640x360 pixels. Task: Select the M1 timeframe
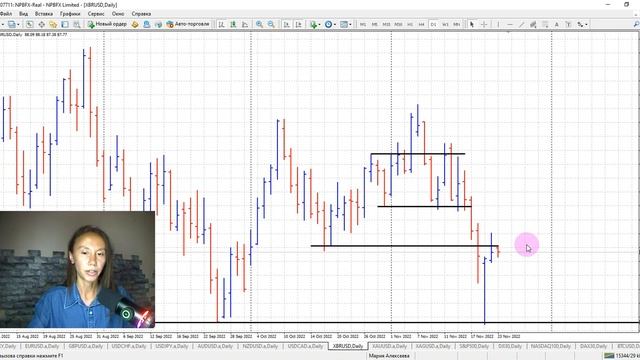363,24
